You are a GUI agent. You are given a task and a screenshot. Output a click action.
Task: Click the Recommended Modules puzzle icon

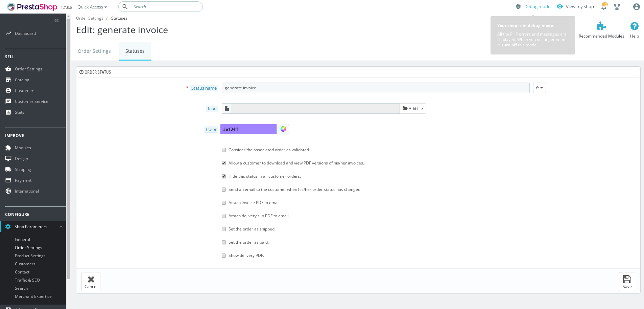(x=601, y=26)
